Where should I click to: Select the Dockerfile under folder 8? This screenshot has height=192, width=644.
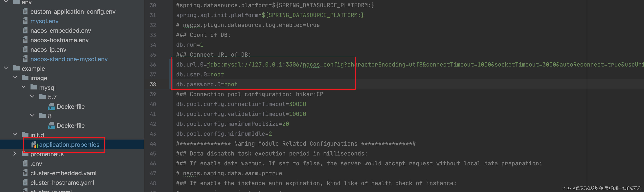[x=71, y=125]
